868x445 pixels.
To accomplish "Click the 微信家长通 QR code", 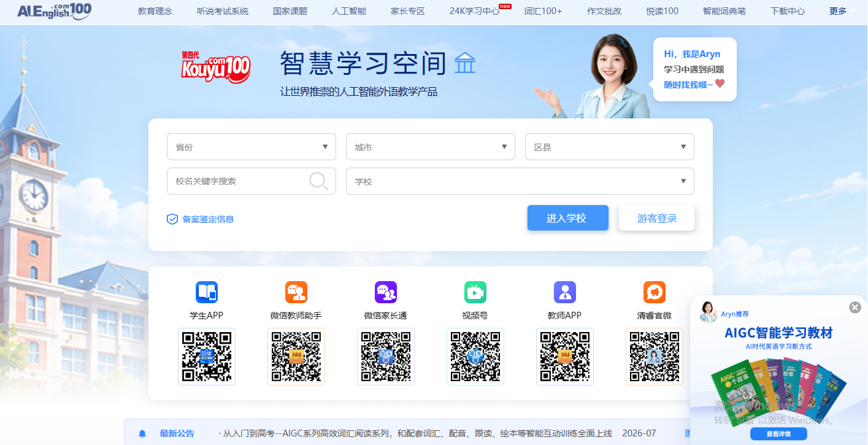I will [x=386, y=357].
